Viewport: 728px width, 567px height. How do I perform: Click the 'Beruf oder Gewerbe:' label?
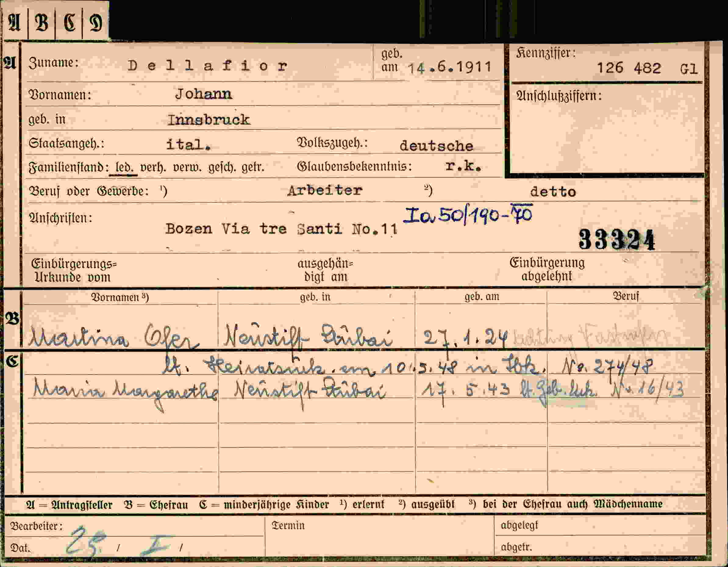(89, 191)
